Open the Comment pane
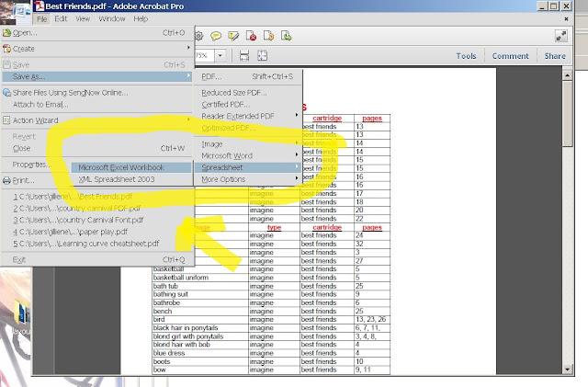588x387 pixels. point(511,56)
